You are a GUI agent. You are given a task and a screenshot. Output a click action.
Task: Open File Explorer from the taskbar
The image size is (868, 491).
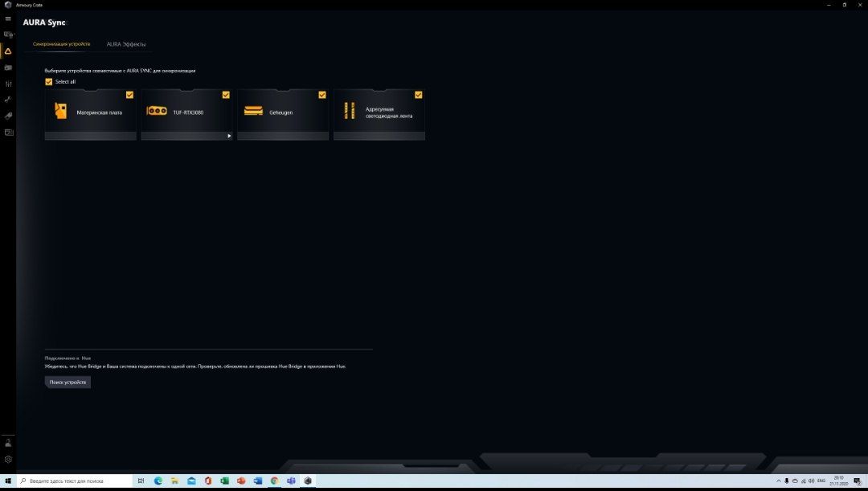point(174,481)
